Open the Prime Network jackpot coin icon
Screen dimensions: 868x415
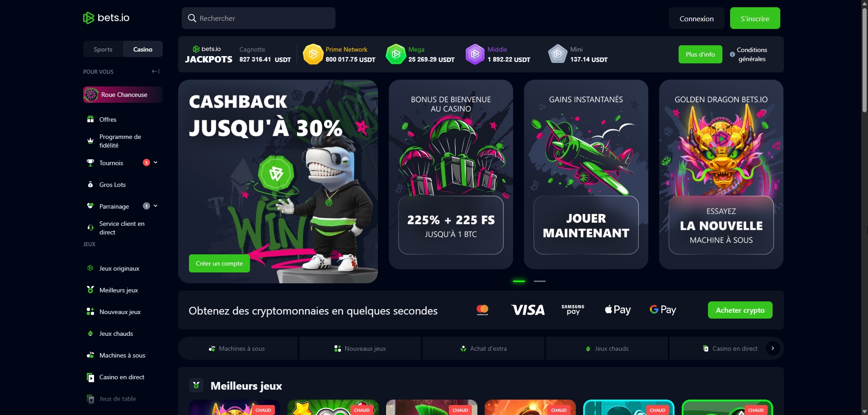313,54
